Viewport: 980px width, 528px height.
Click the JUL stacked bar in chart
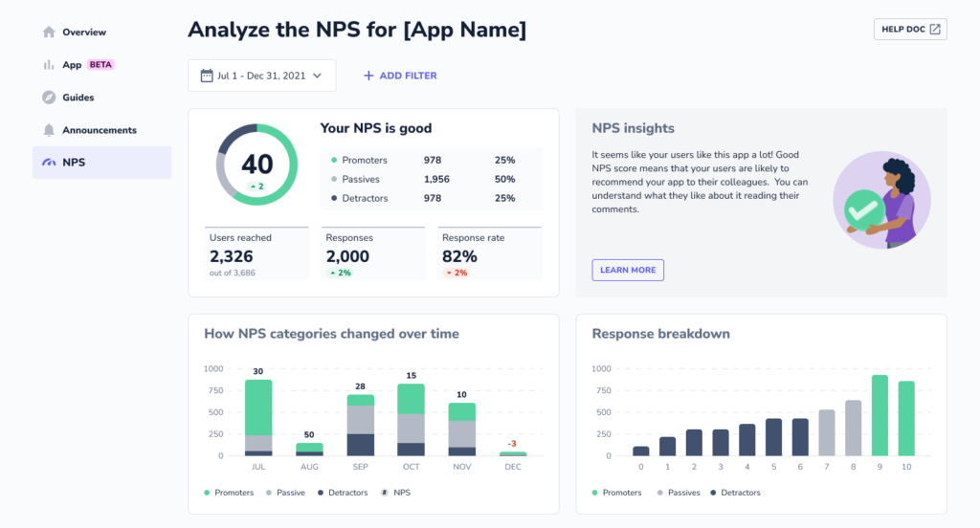tap(258, 418)
